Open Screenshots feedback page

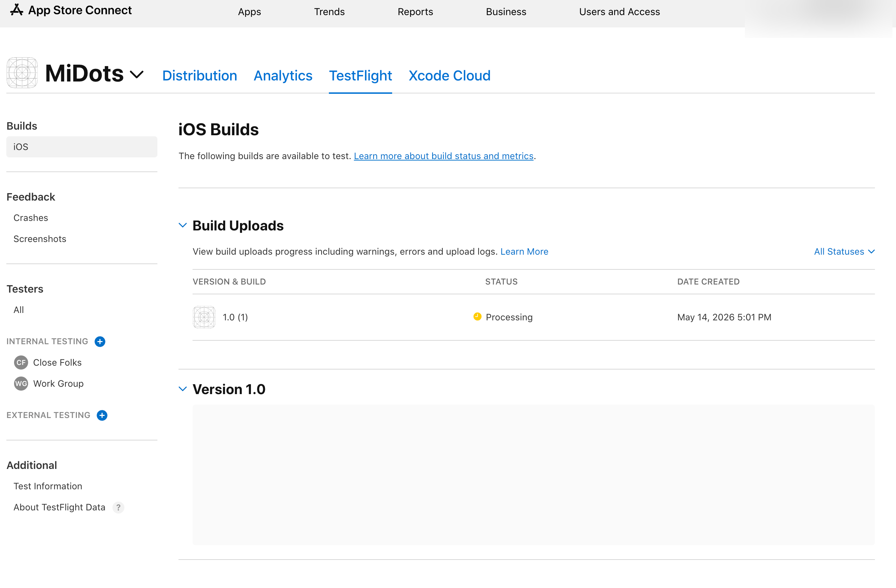(40, 239)
